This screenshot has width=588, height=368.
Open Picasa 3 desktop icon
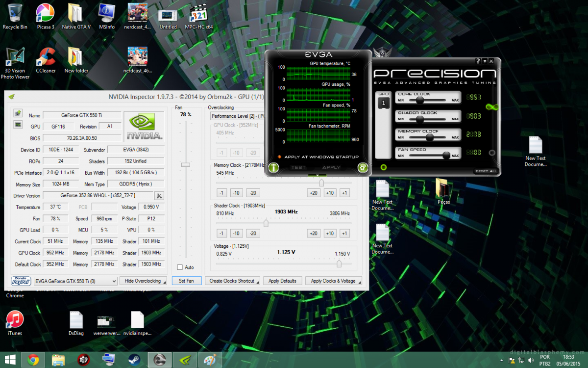46,16
